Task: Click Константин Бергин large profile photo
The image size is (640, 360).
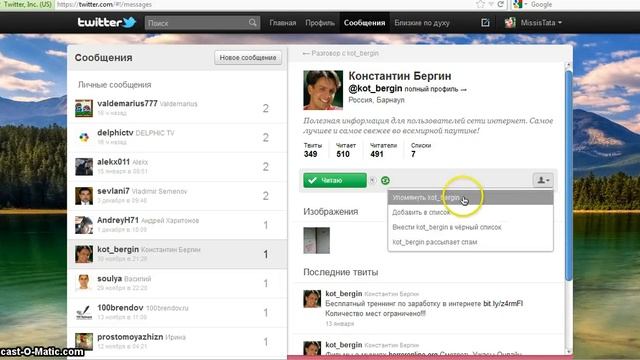Action: tap(323, 90)
